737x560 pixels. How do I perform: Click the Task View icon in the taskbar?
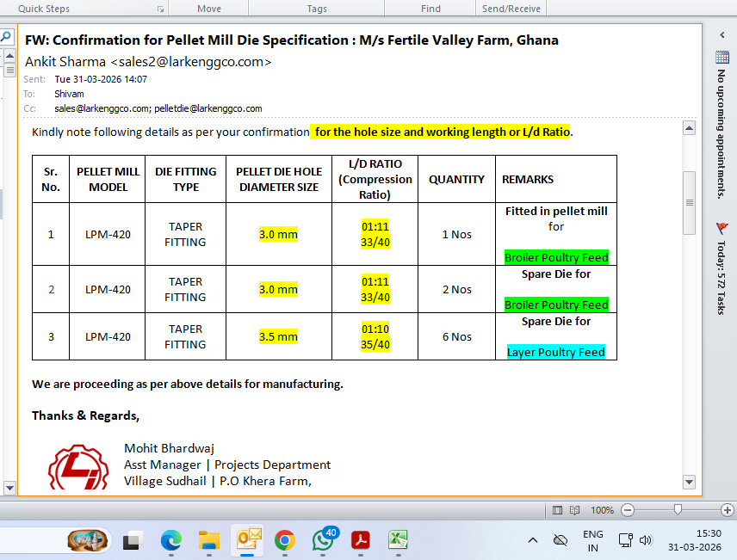click(x=132, y=541)
